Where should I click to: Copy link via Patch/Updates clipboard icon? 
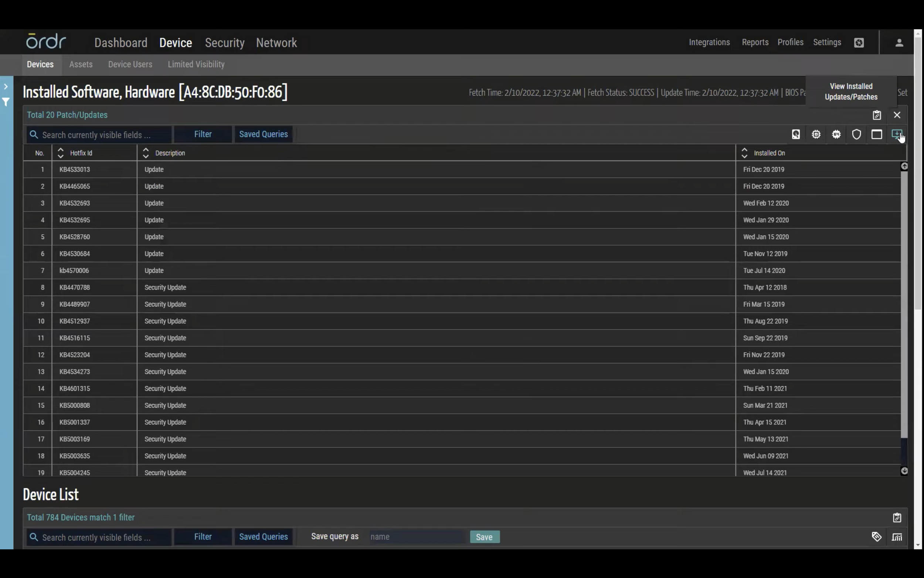click(x=877, y=115)
